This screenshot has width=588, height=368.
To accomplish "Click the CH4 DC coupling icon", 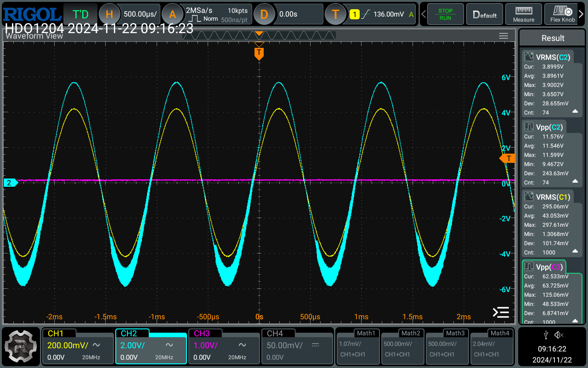I will click(315, 345).
